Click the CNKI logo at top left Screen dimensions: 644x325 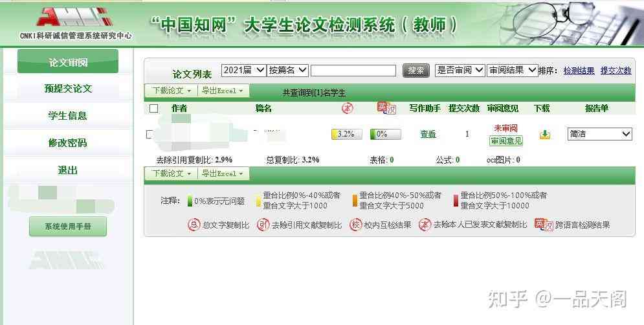coord(76,23)
